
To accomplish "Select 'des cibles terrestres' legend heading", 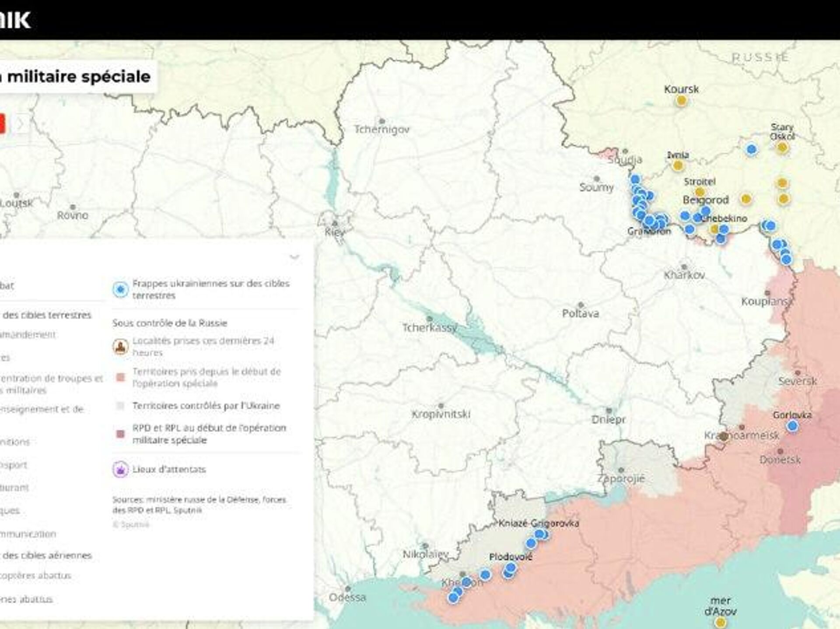I will click(47, 315).
